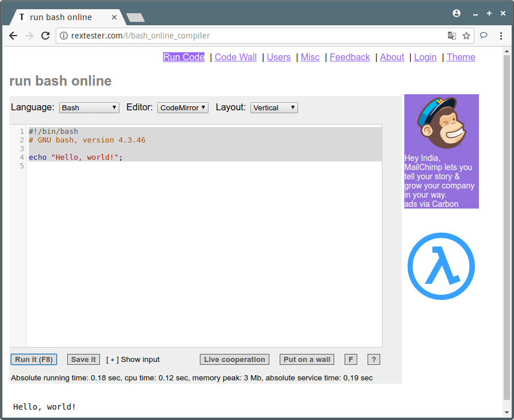This screenshot has width=514, height=420.
Task: Open the Feedback link
Action: pyautogui.click(x=350, y=57)
